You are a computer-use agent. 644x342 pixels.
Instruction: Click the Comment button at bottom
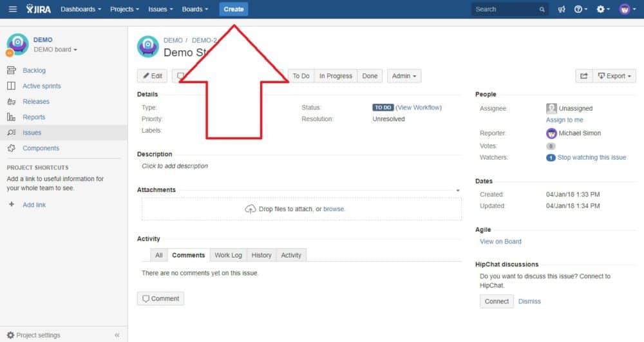pos(160,298)
